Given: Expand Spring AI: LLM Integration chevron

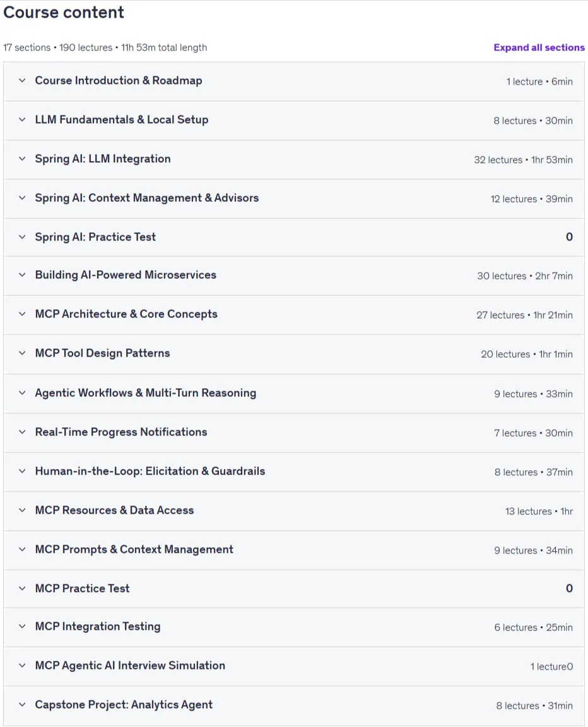Looking at the screenshot, I should click(22, 158).
